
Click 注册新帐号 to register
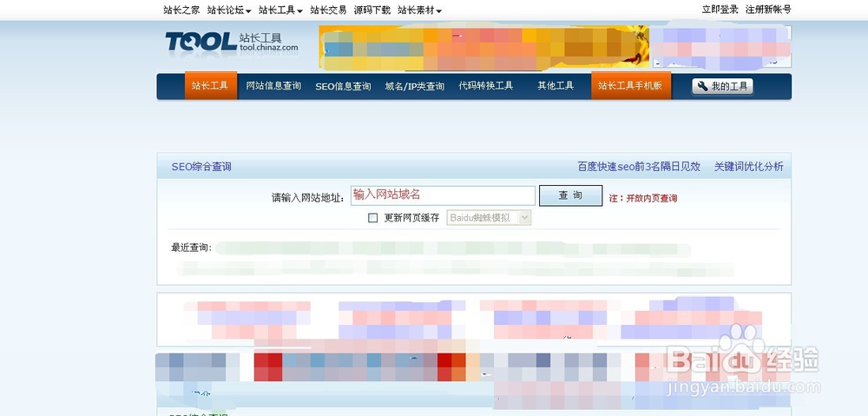[768, 10]
